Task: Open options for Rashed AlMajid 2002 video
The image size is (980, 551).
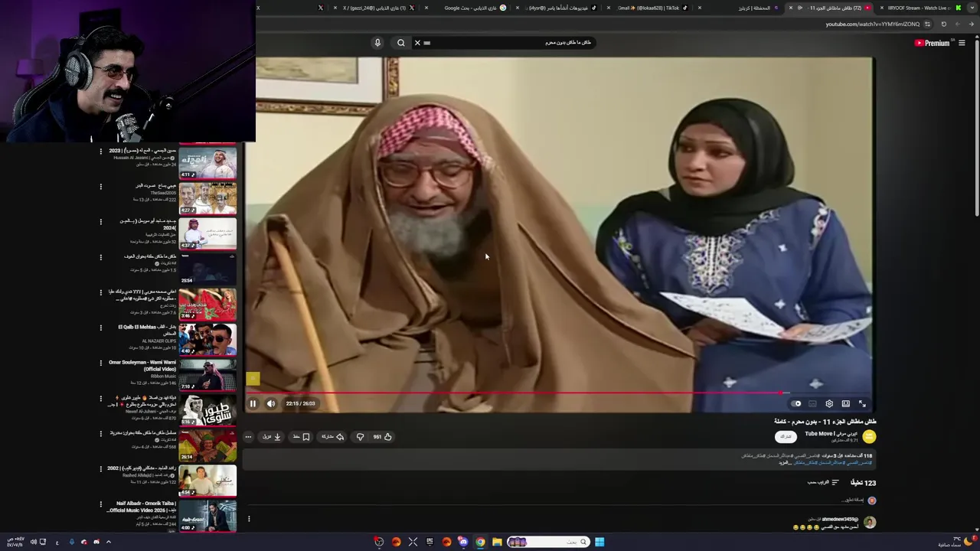Action: pyautogui.click(x=100, y=468)
